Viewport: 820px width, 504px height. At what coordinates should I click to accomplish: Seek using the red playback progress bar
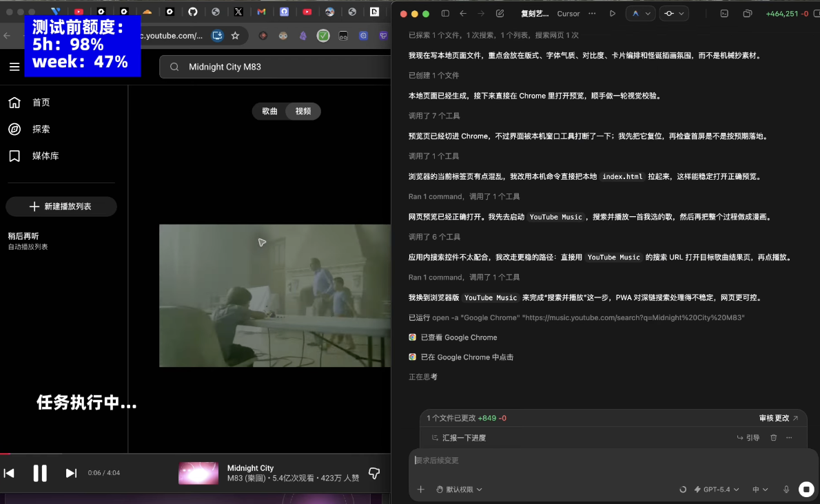(195, 453)
